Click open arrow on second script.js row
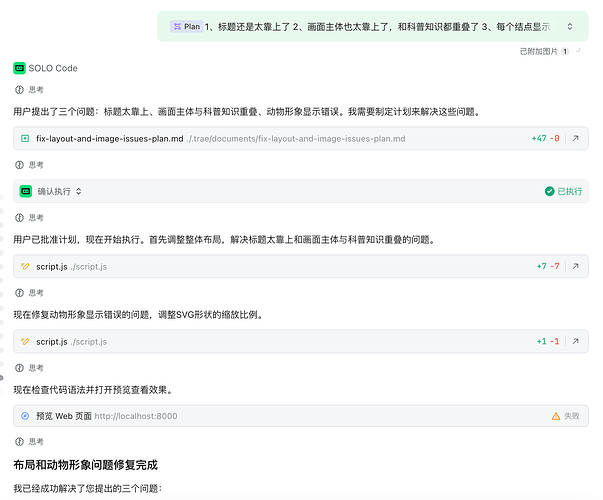Image resolution: width=603 pixels, height=500 pixels. 576,341
